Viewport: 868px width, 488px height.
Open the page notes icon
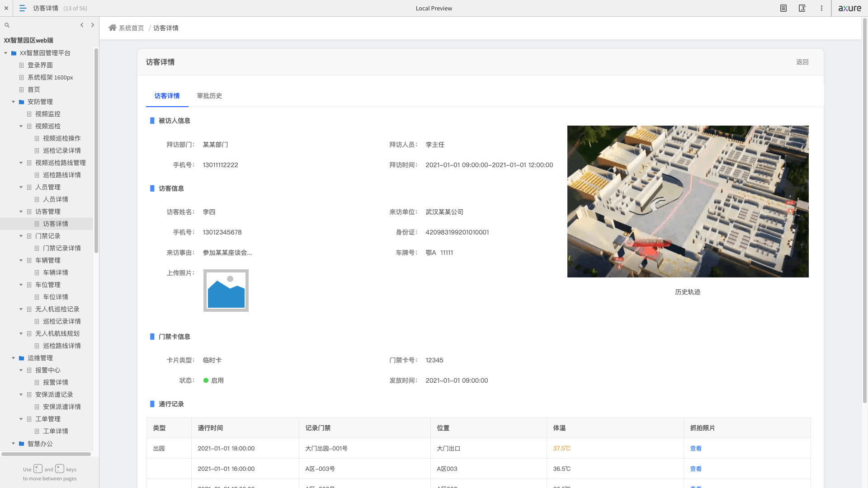783,8
